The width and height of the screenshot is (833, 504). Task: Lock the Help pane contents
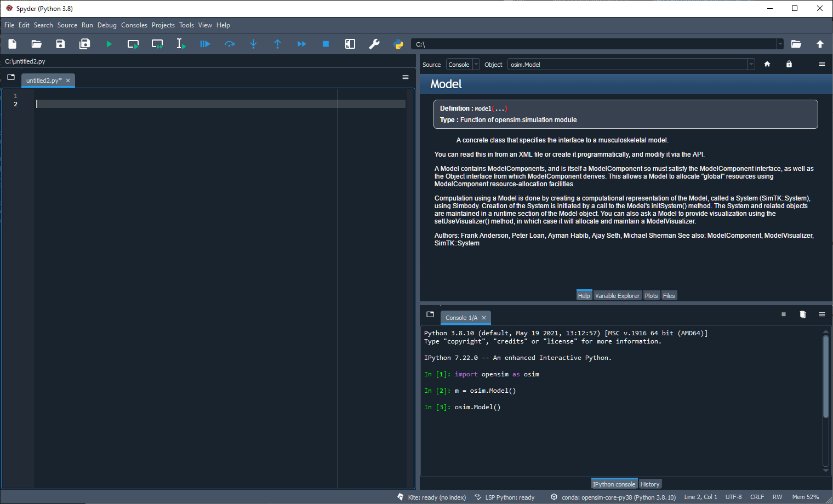(x=789, y=64)
